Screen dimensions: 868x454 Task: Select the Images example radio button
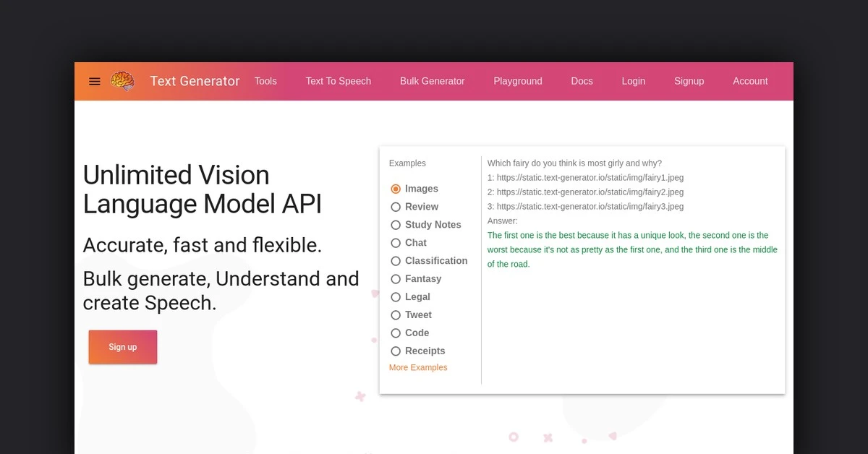tap(396, 189)
